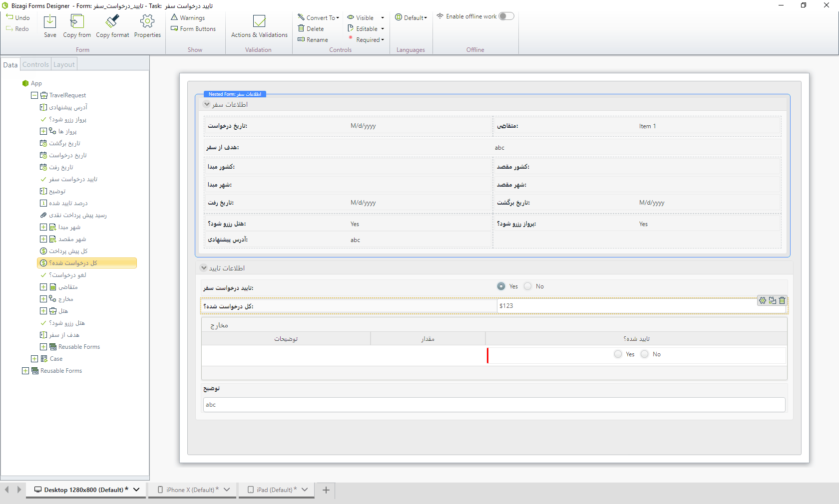Screen dimensions: 839x504
Task: Click the Redo icon
Action: tap(9, 28)
